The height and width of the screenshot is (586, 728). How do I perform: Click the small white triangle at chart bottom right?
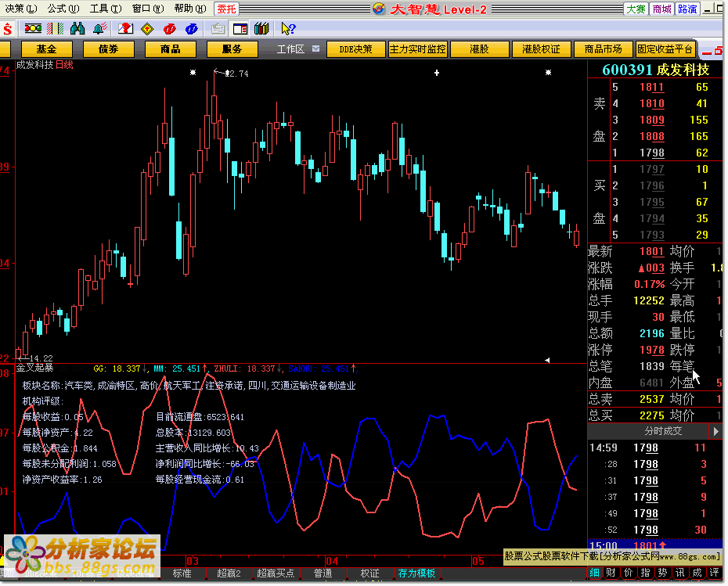(547, 360)
